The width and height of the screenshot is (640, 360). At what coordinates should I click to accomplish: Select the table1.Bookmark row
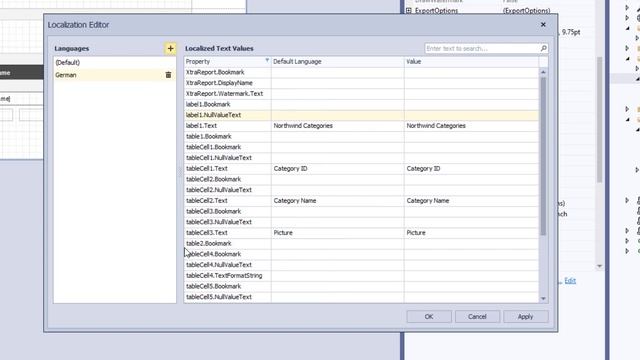tap(361, 136)
